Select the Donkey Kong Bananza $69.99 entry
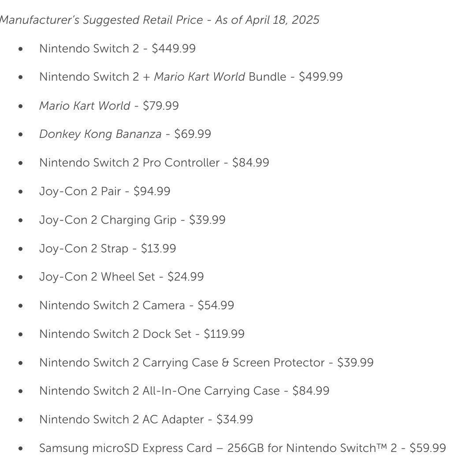Image resolution: width=476 pixels, height=470 pixels. click(125, 134)
